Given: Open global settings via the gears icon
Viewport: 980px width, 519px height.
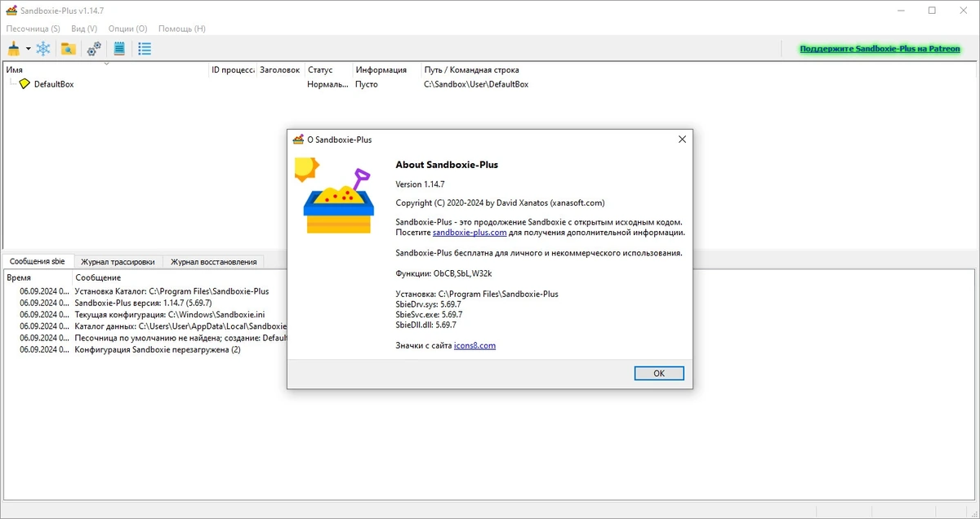Looking at the screenshot, I should pos(94,49).
